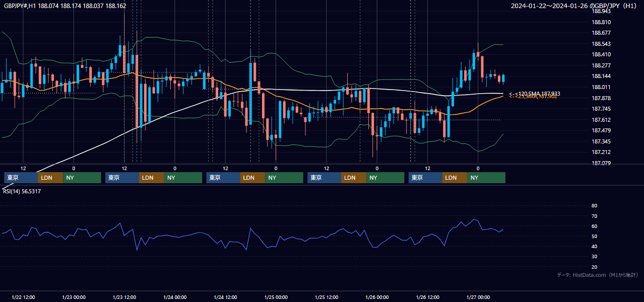This screenshot has height=302, width=644.
Task: Select the RSI scale value 60
Action: pos(595,226)
